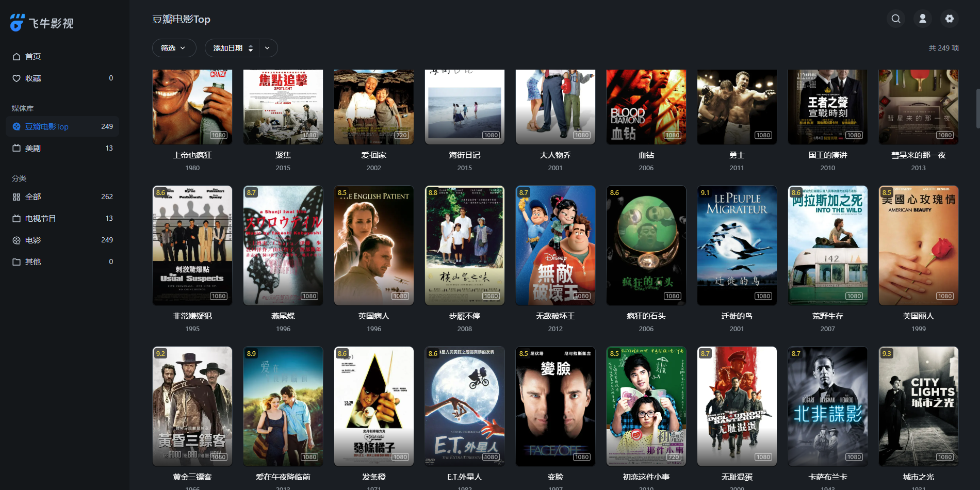Go to 首页 in sidebar
Viewport: 980px width, 490px height.
(x=62, y=57)
